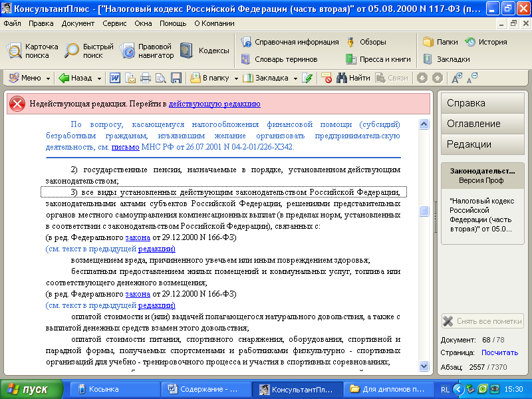532x399 pixels.
Task: Save document with floppy disk icon
Action: [x=176, y=78]
